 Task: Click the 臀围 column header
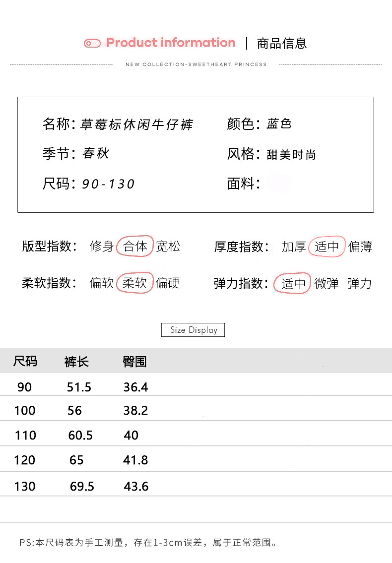[x=134, y=362]
